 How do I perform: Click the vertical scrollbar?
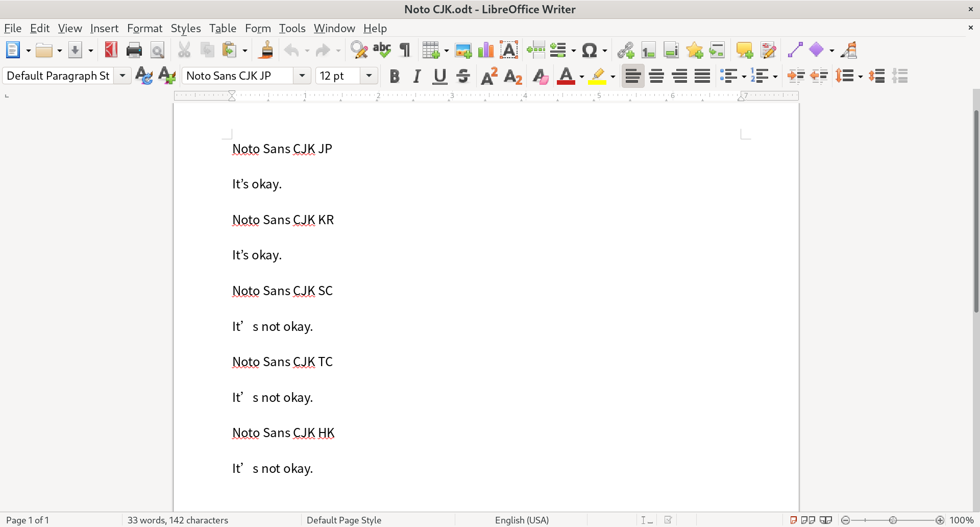(x=976, y=210)
